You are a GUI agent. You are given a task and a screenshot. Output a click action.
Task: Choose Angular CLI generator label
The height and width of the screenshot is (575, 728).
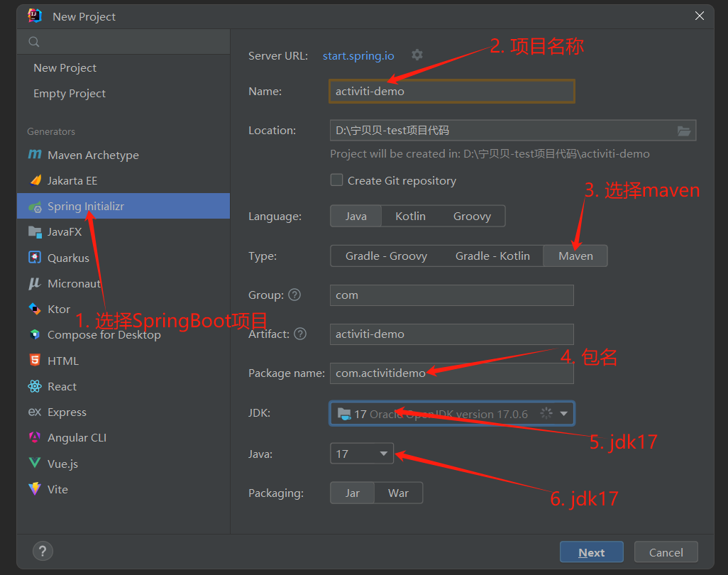click(77, 437)
